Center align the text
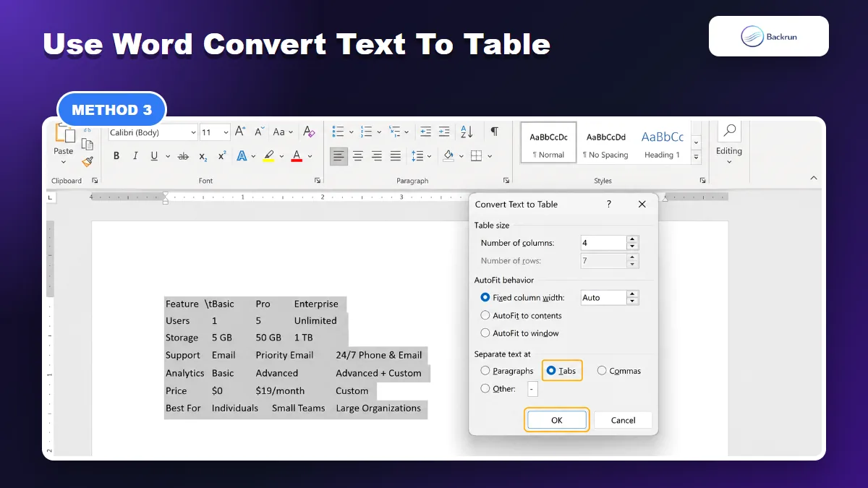The image size is (868, 488). tap(357, 155)
